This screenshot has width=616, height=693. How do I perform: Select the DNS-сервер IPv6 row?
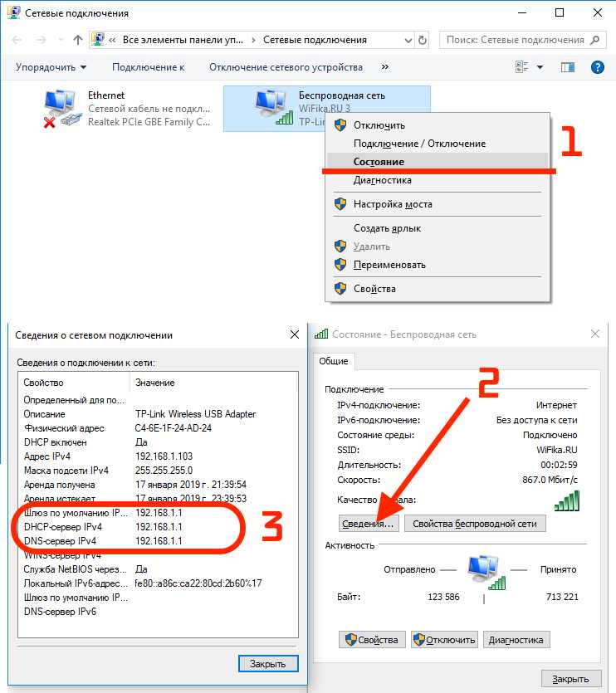tap(158, 612)
